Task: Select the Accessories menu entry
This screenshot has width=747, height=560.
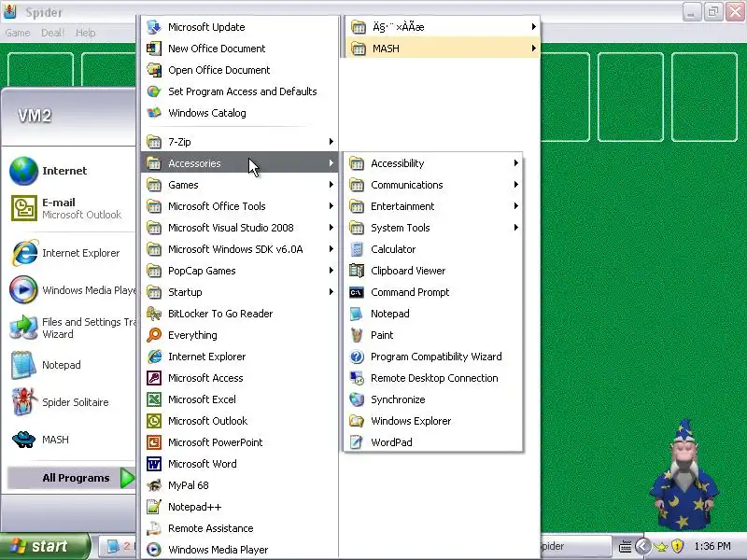Action: pyautogui.click(x=239, y=162)
